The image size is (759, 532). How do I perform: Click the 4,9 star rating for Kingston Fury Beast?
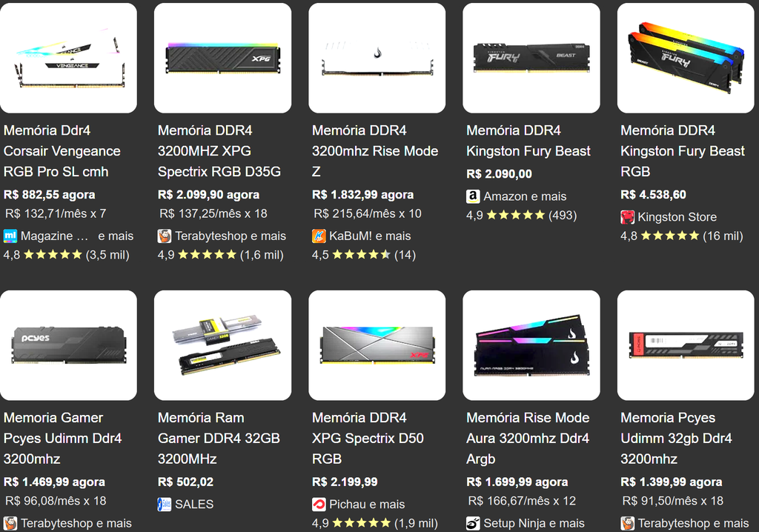pyautogui.click(x=521, y=216)
